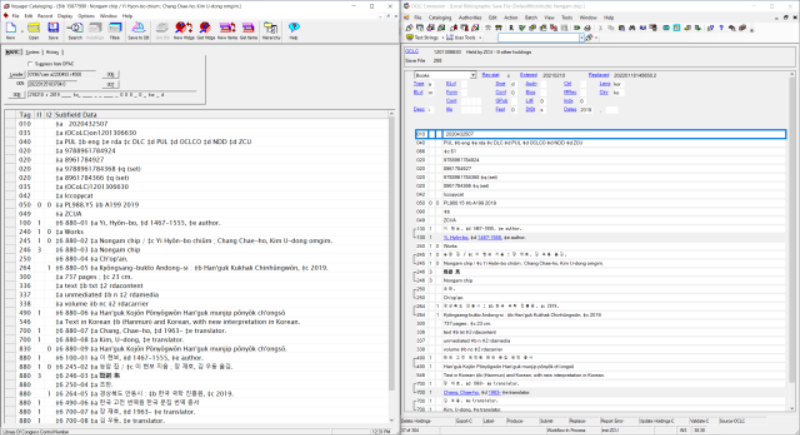The height and width of the screenshot is (435, 800).
Task: Click the Rec stat link in fixed field
Action: [x=490, y=75]
